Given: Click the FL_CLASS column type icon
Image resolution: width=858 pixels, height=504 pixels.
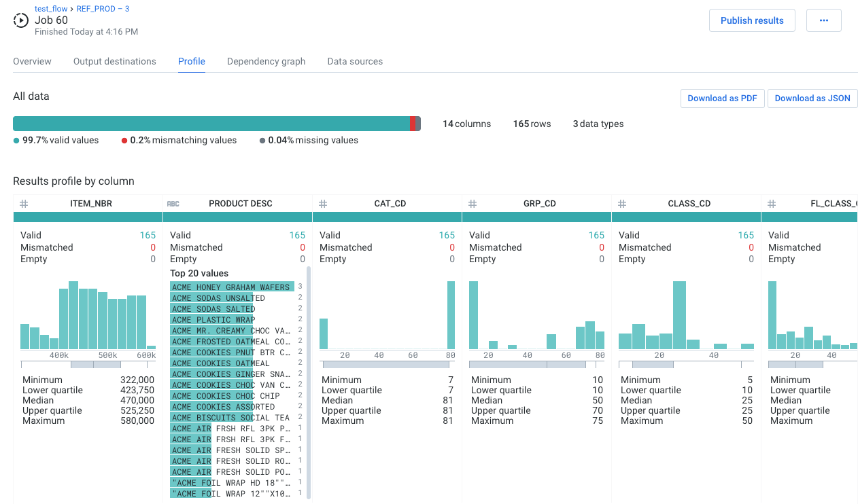Looking at the screenshot, I should pyautogui.click(x=772, y=204).
